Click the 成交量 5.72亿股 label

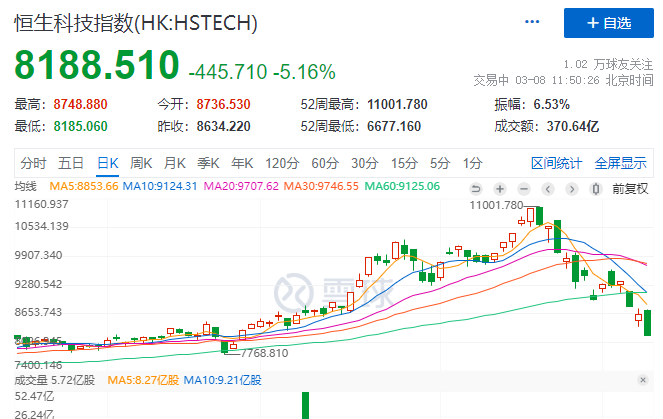[55, 380]
